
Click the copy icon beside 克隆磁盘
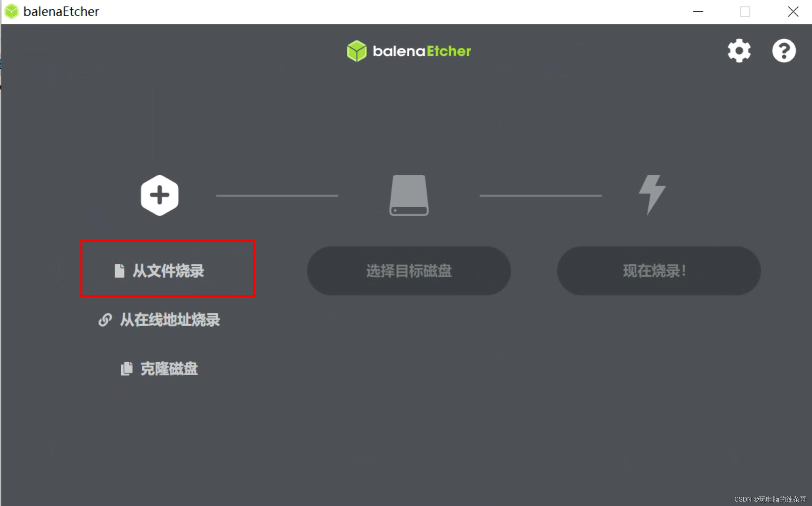coord(127,369)
